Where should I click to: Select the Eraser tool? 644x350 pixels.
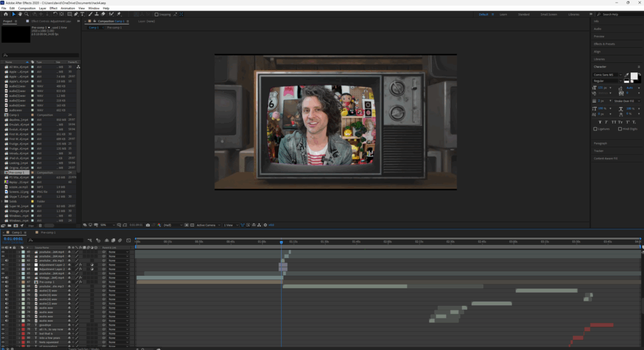pyautogui.click(x=103, y=14)
